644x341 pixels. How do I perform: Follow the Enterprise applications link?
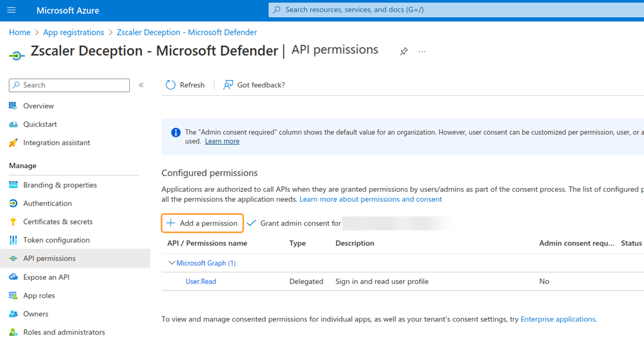(558, 319)
